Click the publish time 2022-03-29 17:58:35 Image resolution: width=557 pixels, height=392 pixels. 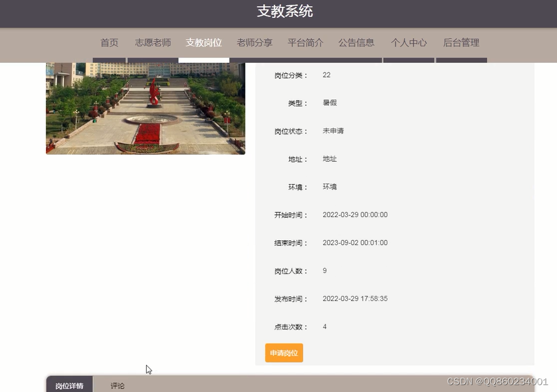(355, 299)
